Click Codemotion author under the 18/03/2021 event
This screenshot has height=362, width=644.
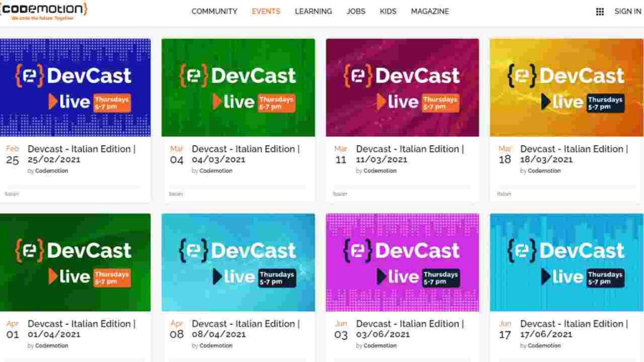click(544, 171)
